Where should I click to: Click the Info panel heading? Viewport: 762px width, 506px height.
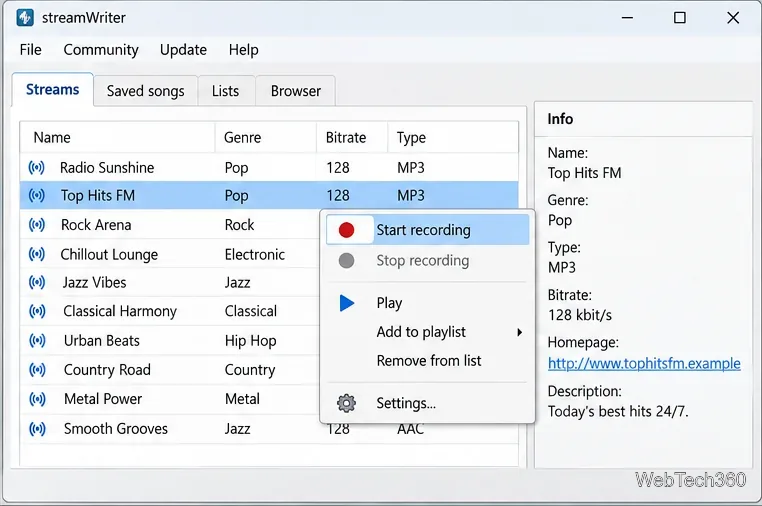[x=560, y=119]
